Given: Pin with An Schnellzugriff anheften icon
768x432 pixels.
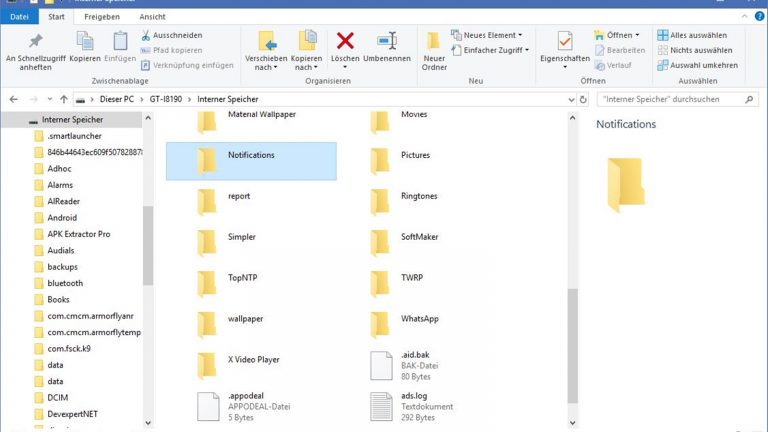Looking at the screenshot, I should [37, 40].
